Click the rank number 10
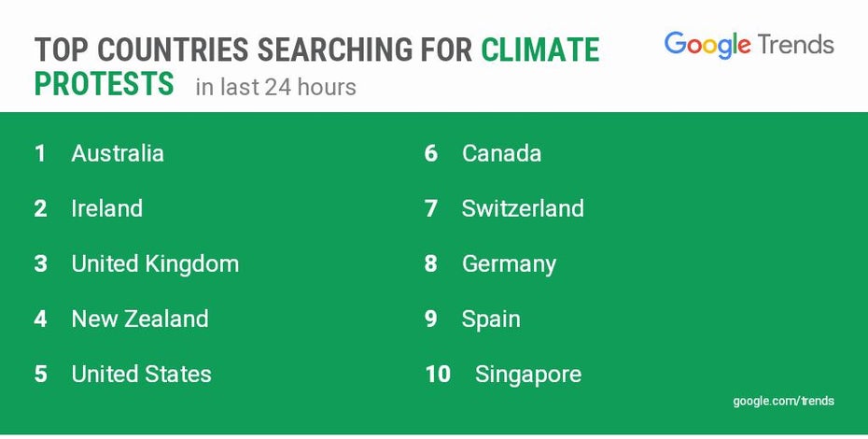 (438, 375)
